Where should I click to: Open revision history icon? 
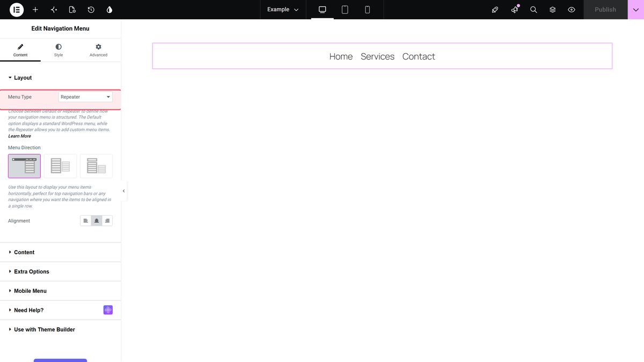[91, 10]
